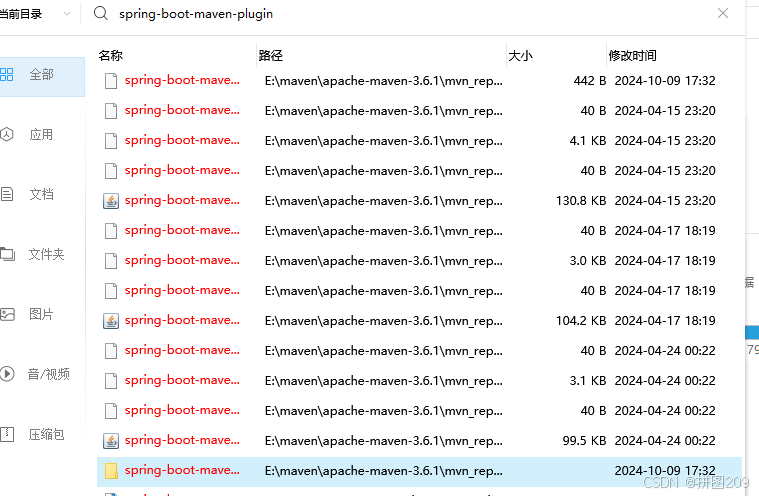759x496 pixels.
Task: Click the yellow folder icon in the highlighted row
Action: coord(111,471)
